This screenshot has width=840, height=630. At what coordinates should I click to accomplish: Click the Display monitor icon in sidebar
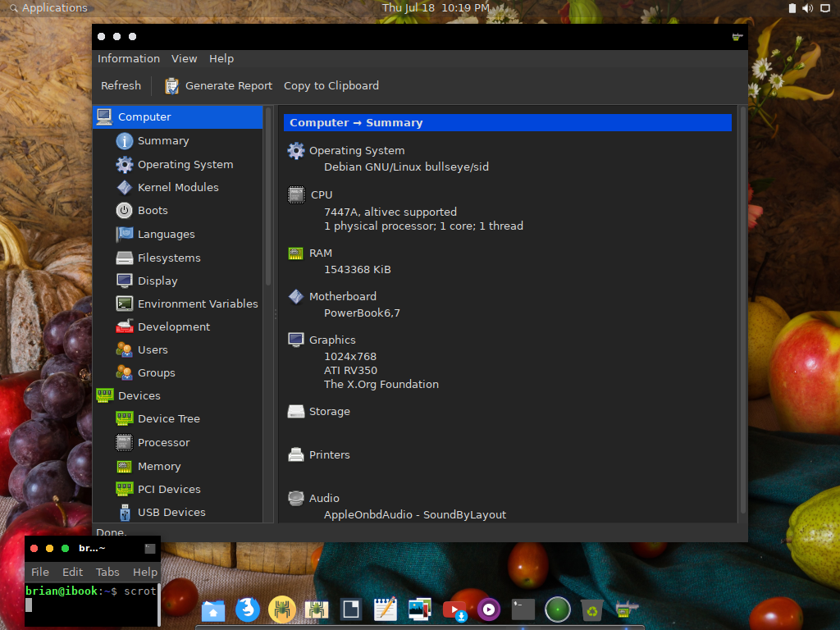(125, 281)
